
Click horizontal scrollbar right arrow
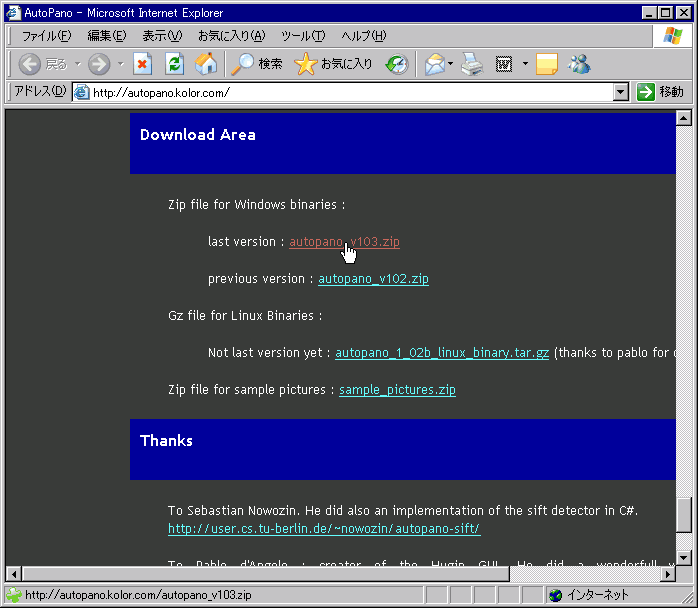[x=668, y=574]
